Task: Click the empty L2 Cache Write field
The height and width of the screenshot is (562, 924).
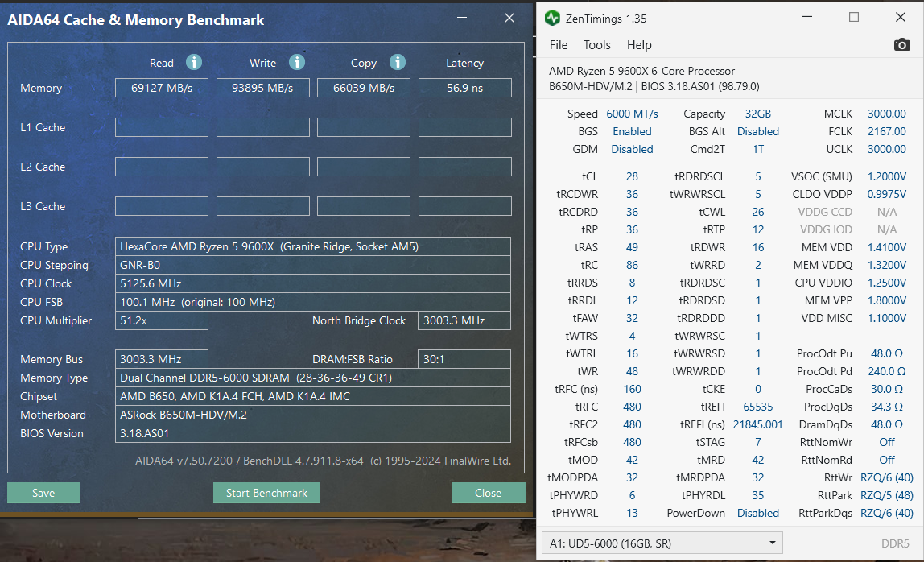Action: pyautogui.click(x=263, y=167)
